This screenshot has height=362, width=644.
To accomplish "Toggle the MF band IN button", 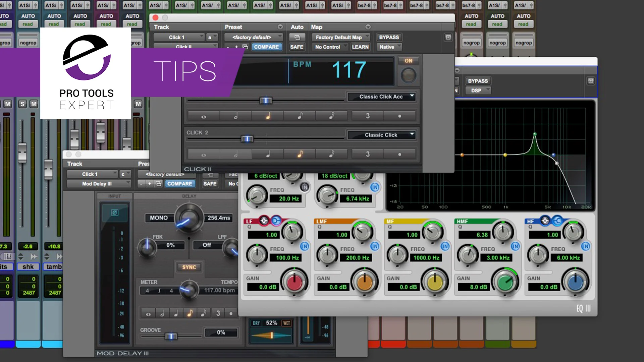I will [x=445, y=246].
